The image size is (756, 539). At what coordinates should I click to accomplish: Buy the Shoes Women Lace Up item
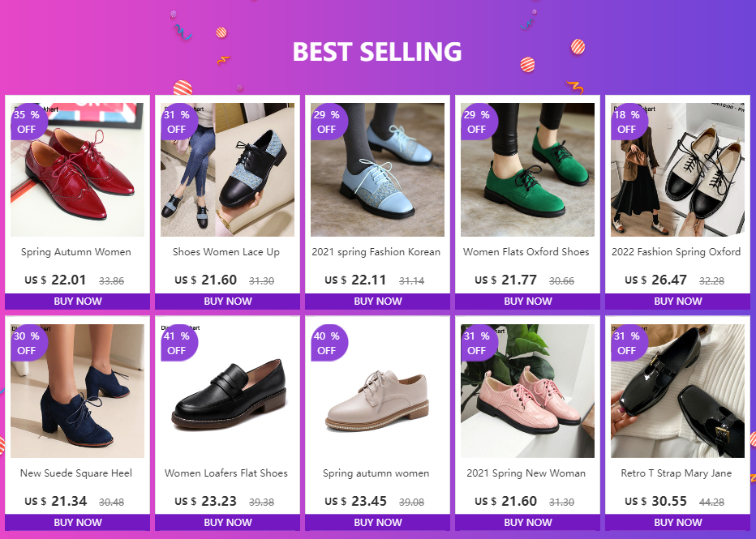coord(228,301)
